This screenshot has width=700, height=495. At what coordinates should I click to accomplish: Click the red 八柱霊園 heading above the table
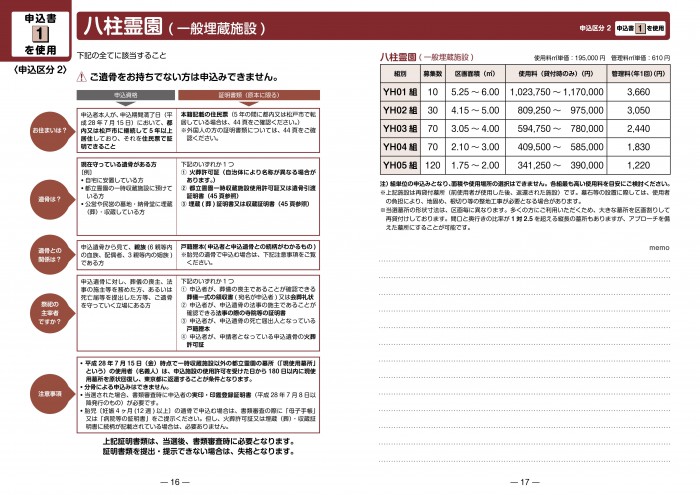pos(398,57)
